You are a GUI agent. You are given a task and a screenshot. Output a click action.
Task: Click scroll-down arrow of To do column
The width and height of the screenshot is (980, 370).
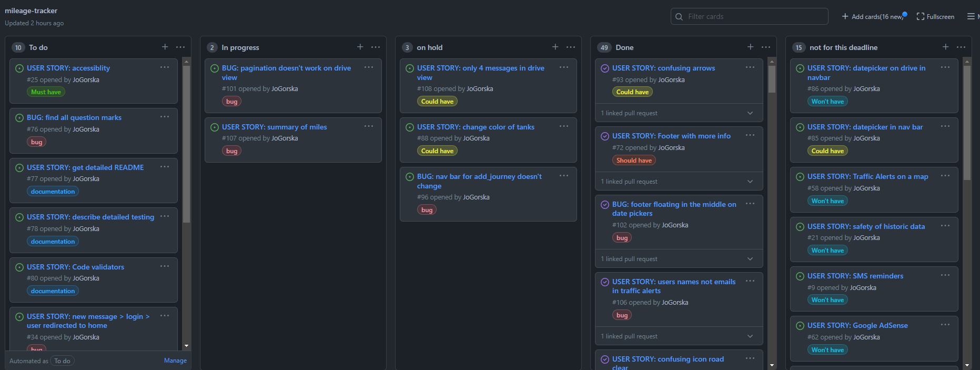(x=186, y=346)
